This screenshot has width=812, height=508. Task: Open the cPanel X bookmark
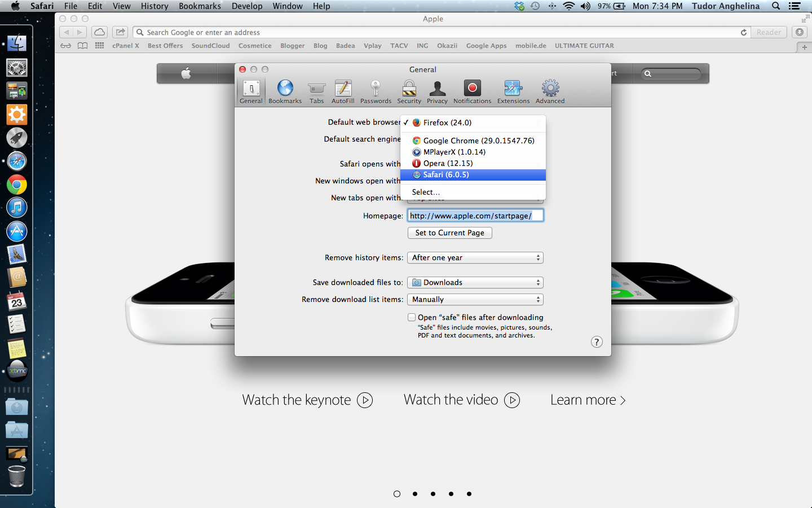[x=125, y=46]
